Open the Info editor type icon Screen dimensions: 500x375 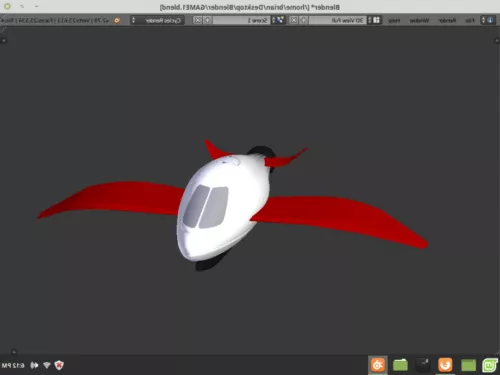(490, 20)
